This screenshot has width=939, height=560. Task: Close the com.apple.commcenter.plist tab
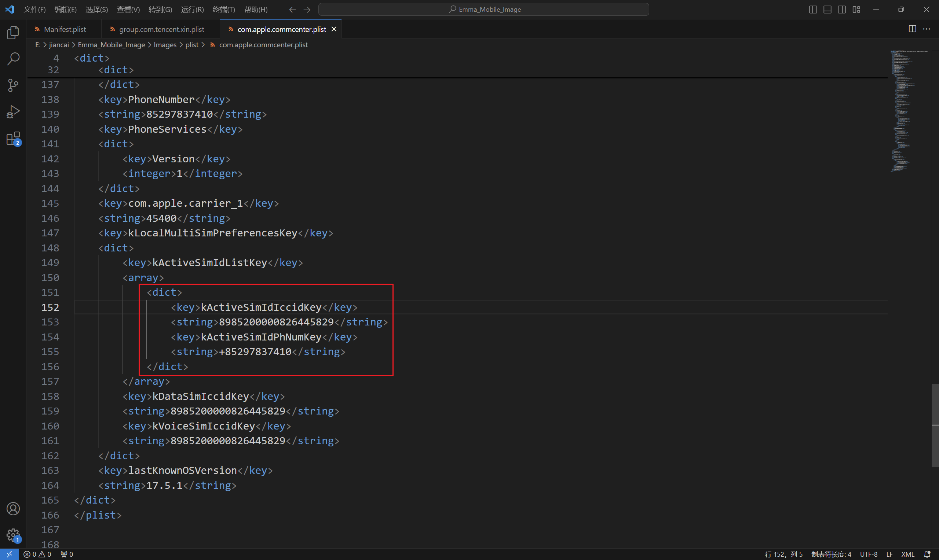(334, 29)
